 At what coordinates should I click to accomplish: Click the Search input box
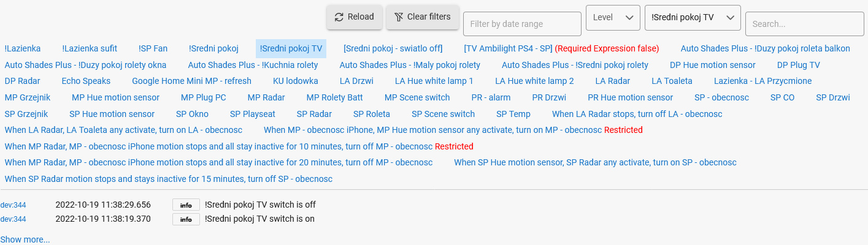805,24
